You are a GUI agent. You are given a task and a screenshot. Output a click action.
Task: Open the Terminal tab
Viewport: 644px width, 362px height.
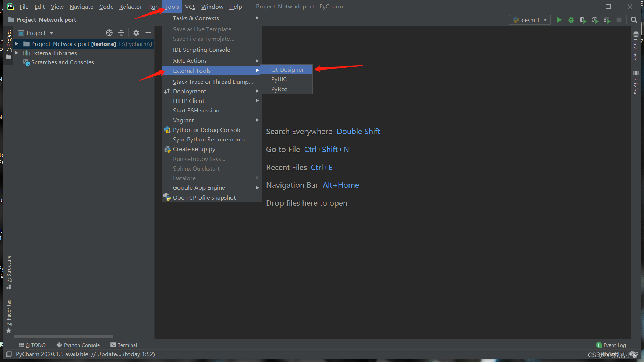point(124,345)
